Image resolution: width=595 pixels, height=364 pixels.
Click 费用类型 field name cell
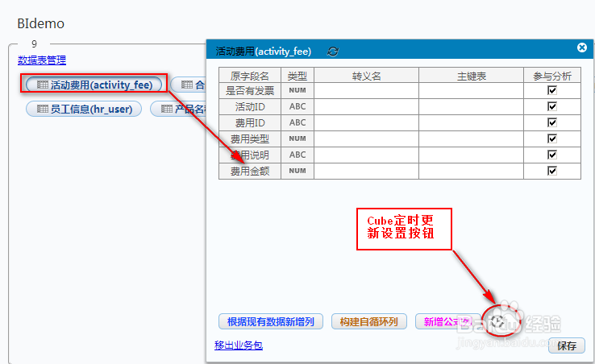[250, 139]
